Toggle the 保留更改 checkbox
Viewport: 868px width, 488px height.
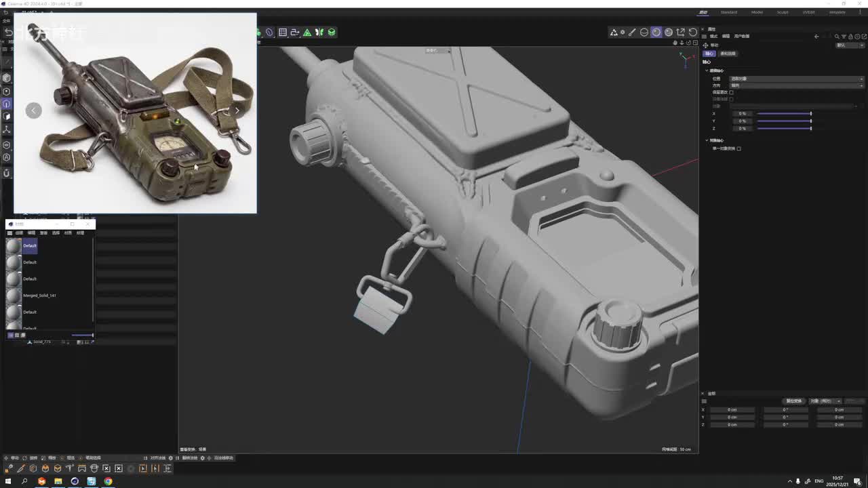click(731, 92)
